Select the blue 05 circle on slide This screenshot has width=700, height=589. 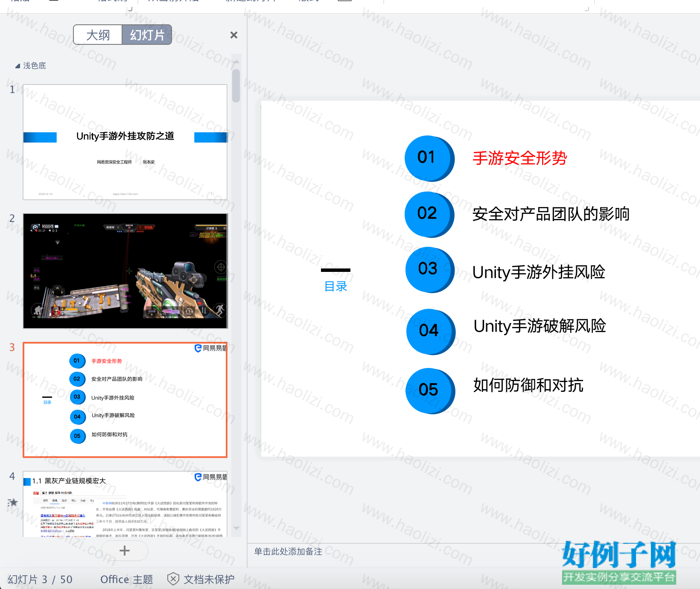coord(430,391)
